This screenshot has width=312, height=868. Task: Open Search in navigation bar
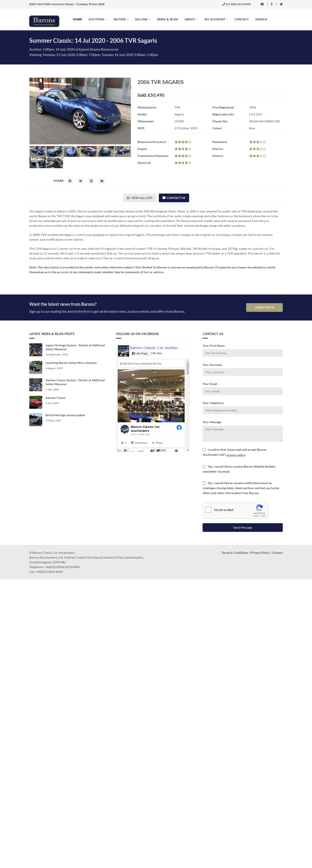click(261, 20)
